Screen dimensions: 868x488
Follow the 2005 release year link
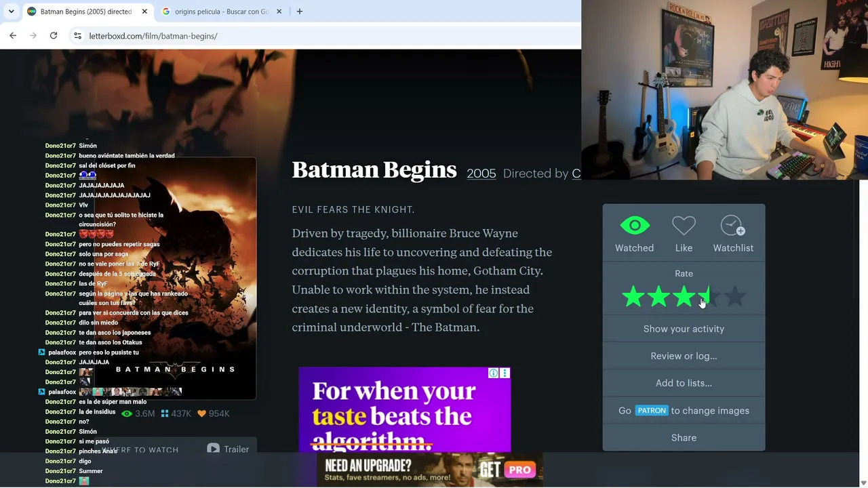(481, 174)
